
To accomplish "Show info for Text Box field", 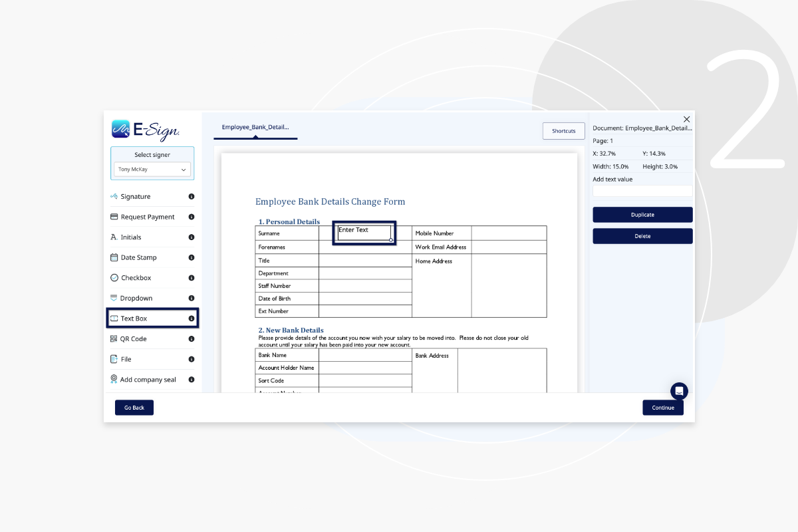I will 192,319.
